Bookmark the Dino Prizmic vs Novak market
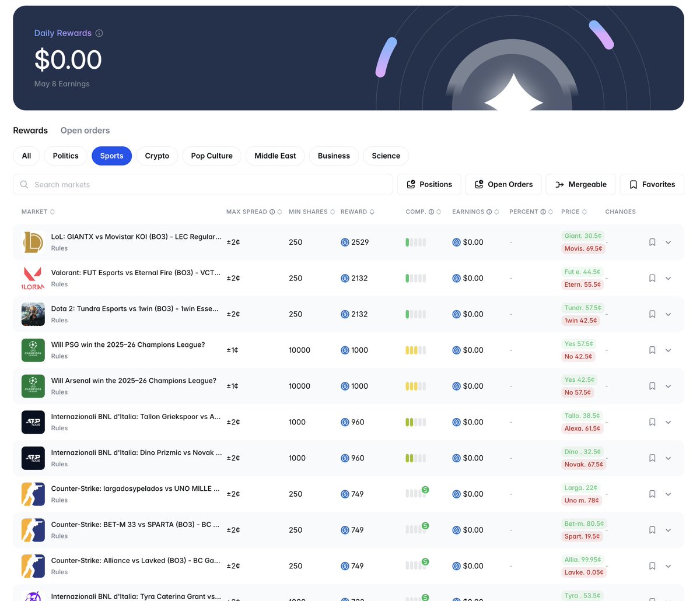This screenshot has height=601, width=700. pos(652,458)
